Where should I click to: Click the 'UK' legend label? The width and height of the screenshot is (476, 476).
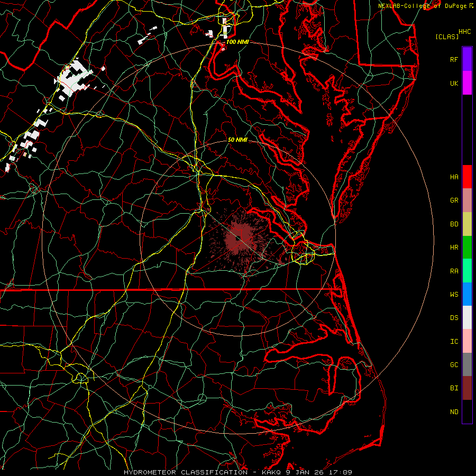454,83
